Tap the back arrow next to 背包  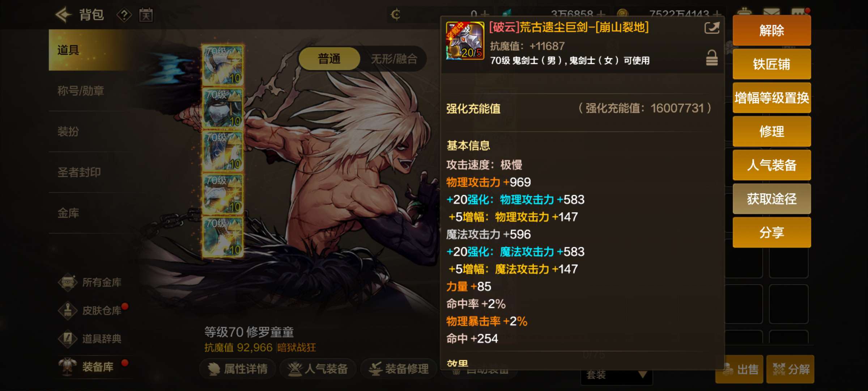coord(64,15)
